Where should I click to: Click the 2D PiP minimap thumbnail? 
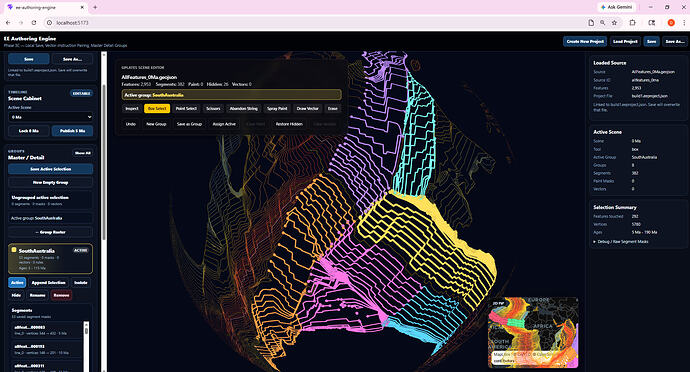tap(533, 332)
